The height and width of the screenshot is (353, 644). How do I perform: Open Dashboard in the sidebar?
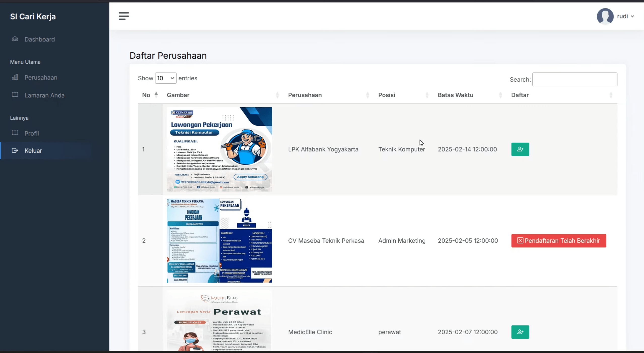point(39,39)
